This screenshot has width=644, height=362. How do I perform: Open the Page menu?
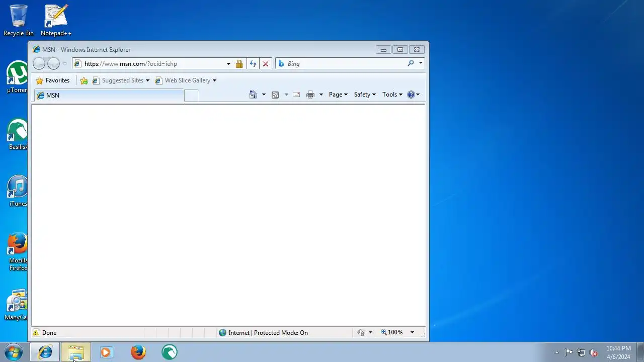[338, 95]
